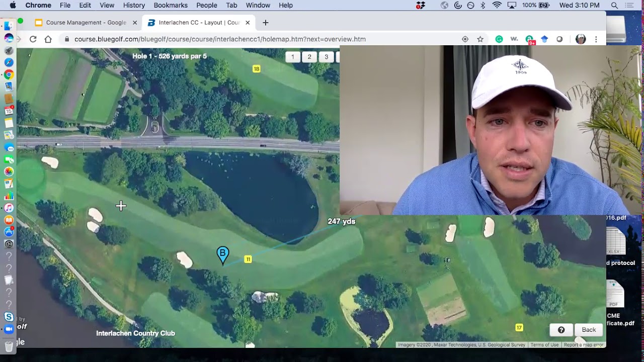Go to Chrome home page

click(x=48, y=39)
